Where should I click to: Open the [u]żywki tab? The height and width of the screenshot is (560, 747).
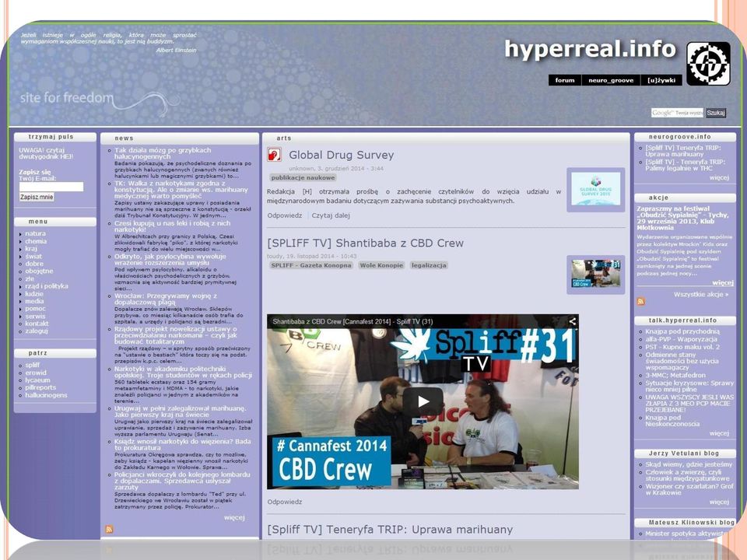click(661, 80)
